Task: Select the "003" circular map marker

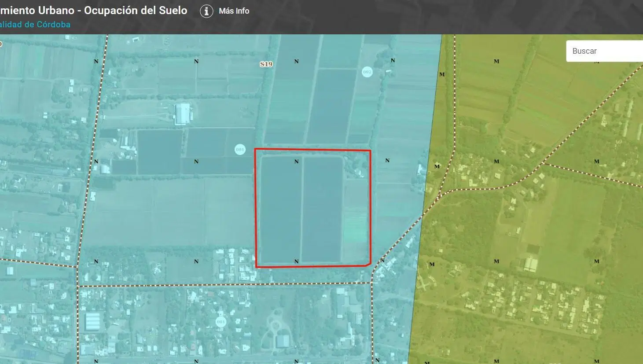Action: [240, 150]
